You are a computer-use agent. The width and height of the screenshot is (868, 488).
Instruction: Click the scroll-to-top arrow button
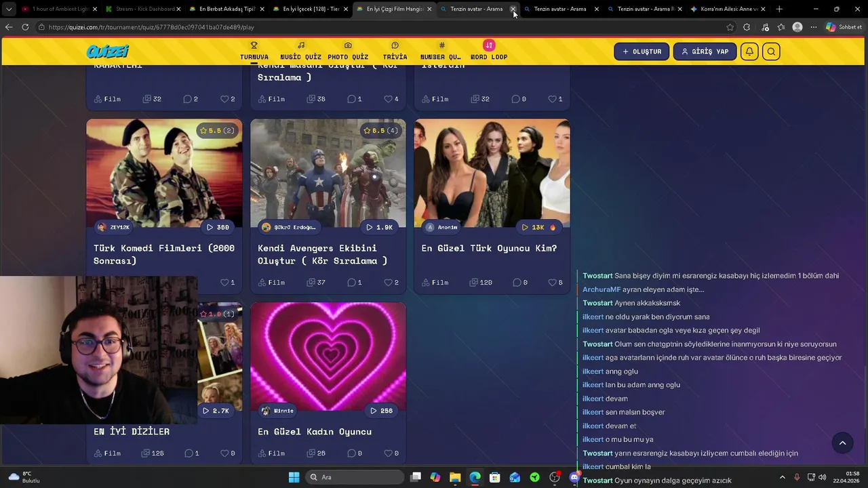tap(842, 443)
